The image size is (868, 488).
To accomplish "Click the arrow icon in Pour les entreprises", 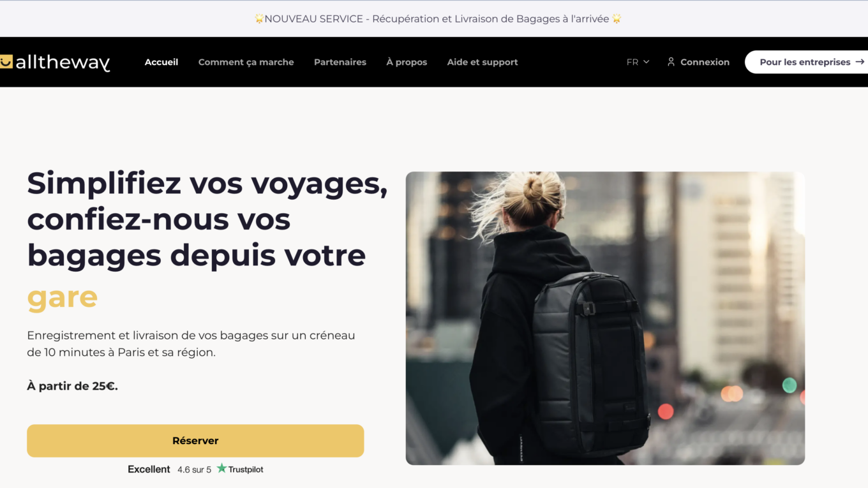I will [x=860, y=62].
